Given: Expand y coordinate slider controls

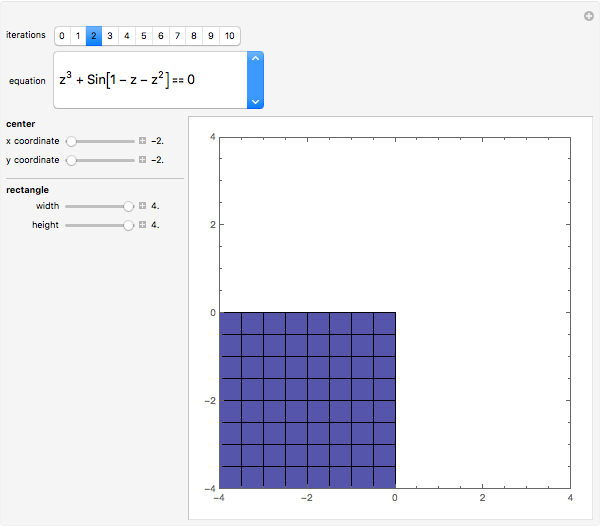Looking at the screenshot, I should (143, 159).
